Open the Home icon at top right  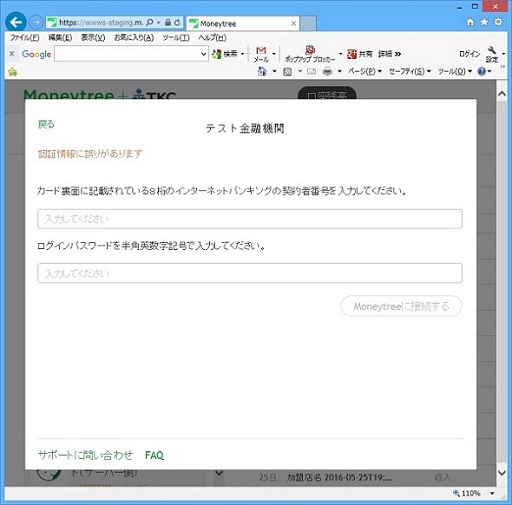(470, 22)
